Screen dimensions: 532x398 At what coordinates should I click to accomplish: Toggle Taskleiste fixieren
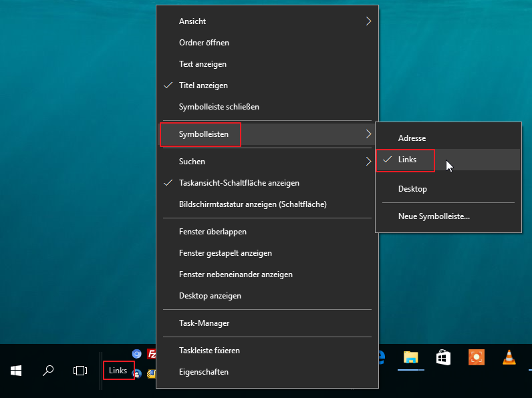pos(267,351)
